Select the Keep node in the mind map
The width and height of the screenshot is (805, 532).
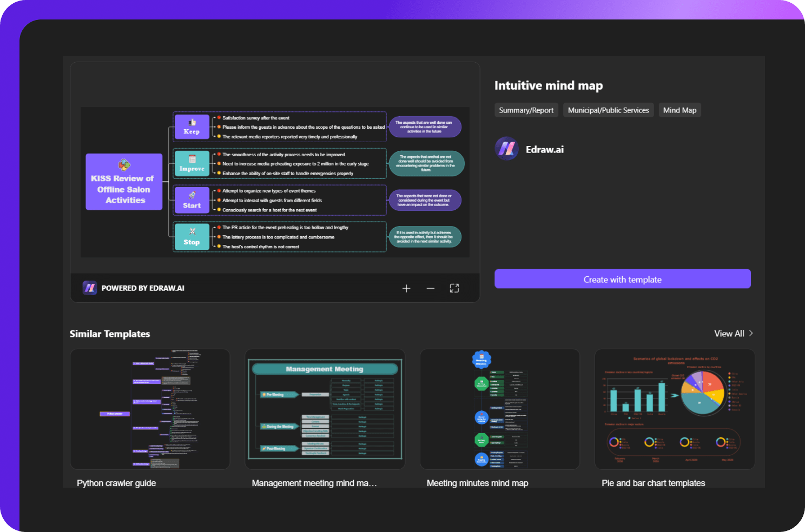point(192,127)
